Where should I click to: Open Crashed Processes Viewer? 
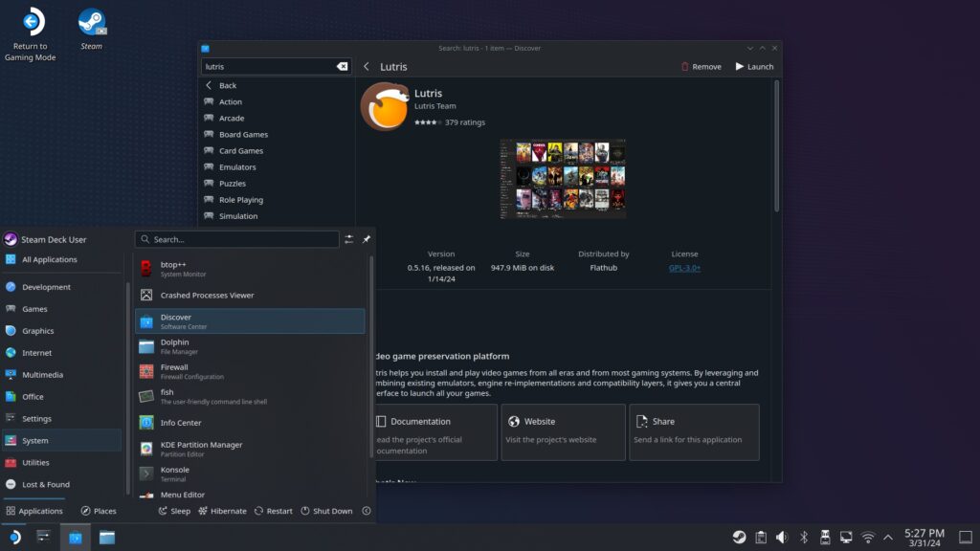pyautogui.click(x=250, y=295)
